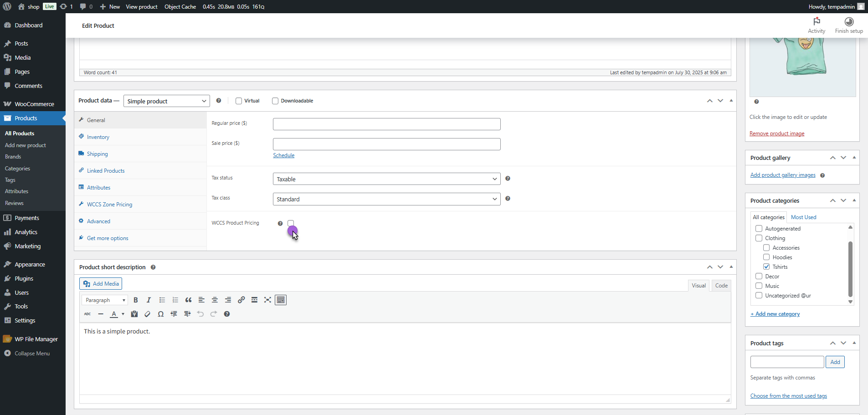Image resolution: width=868 pixels, height=415 pixels.
Task: Open the Simple product type dropdown
Action: tap(166, 101)
